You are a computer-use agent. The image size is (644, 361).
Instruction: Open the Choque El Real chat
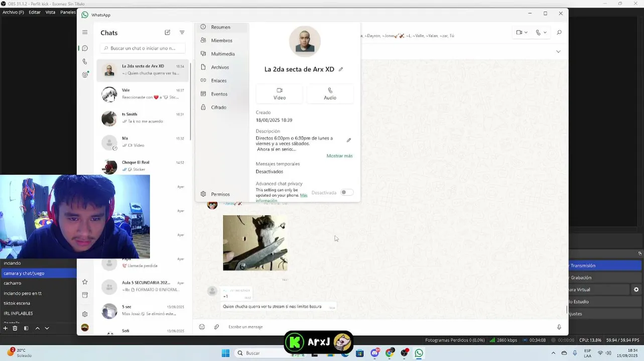coord(143,166)
